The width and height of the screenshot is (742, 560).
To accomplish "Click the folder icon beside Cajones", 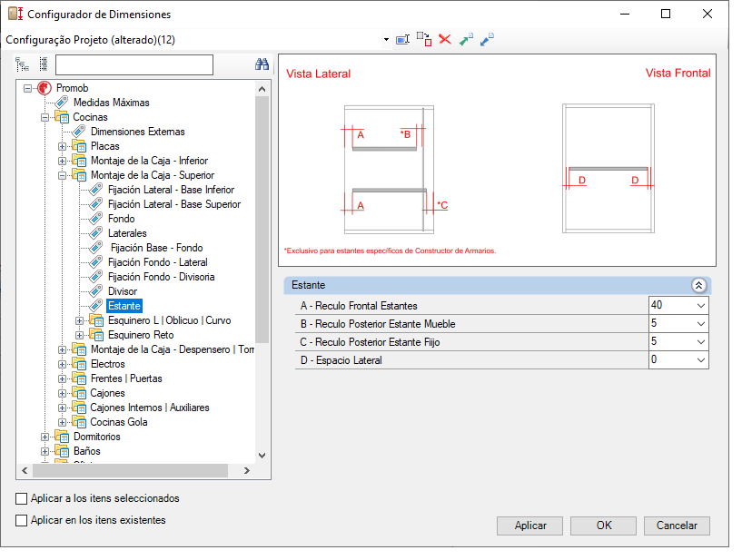I will (80, 393).
